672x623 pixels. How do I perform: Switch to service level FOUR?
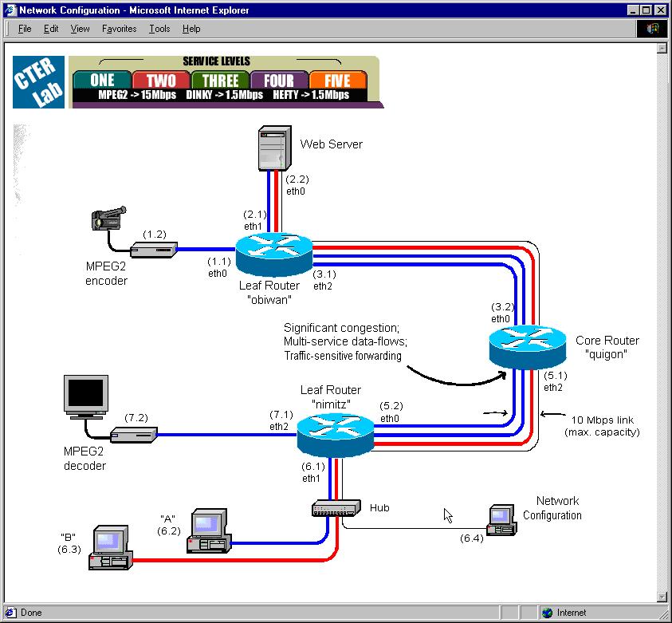(279, 80)
